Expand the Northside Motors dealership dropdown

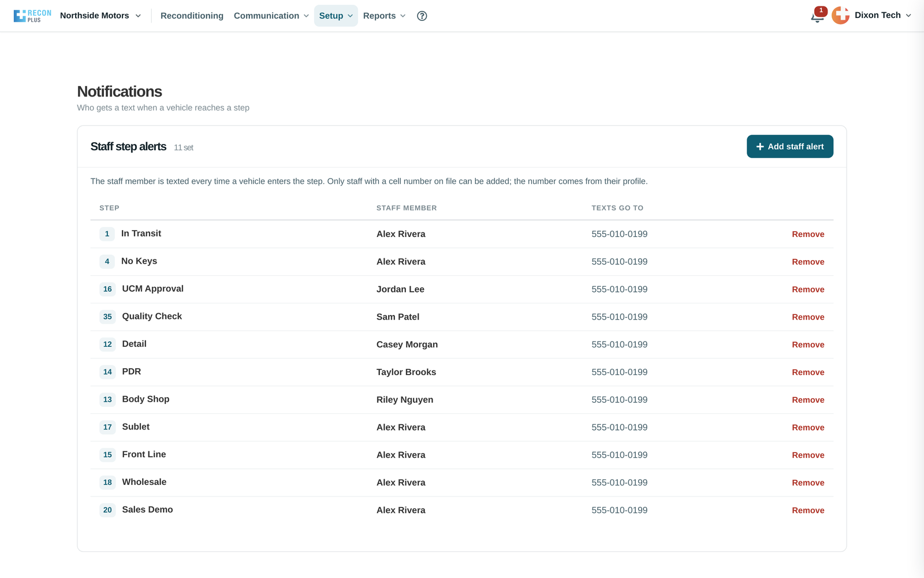100,16
